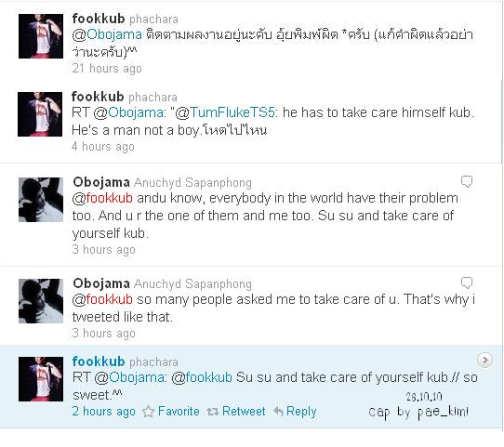Click @fookkub mention in 'so many people' tweet

102,299
